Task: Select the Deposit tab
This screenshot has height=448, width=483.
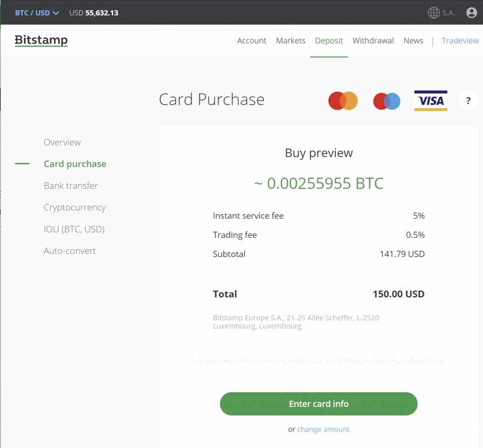Action: [x=329, y=41]
